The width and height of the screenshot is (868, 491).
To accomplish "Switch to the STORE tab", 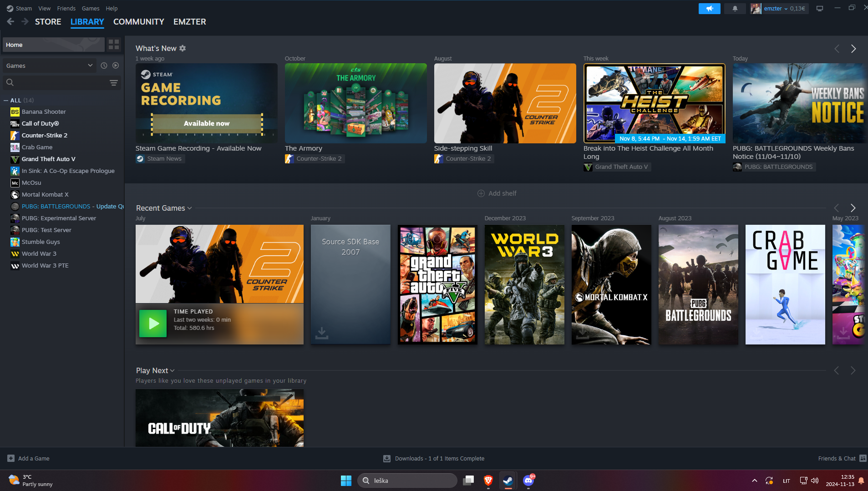I will [48, 21].
